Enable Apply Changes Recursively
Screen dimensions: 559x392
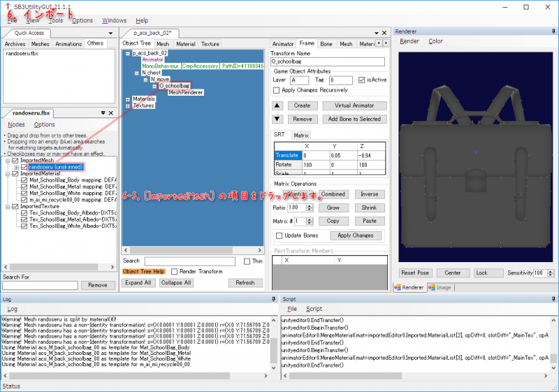(x=277, y=90)
